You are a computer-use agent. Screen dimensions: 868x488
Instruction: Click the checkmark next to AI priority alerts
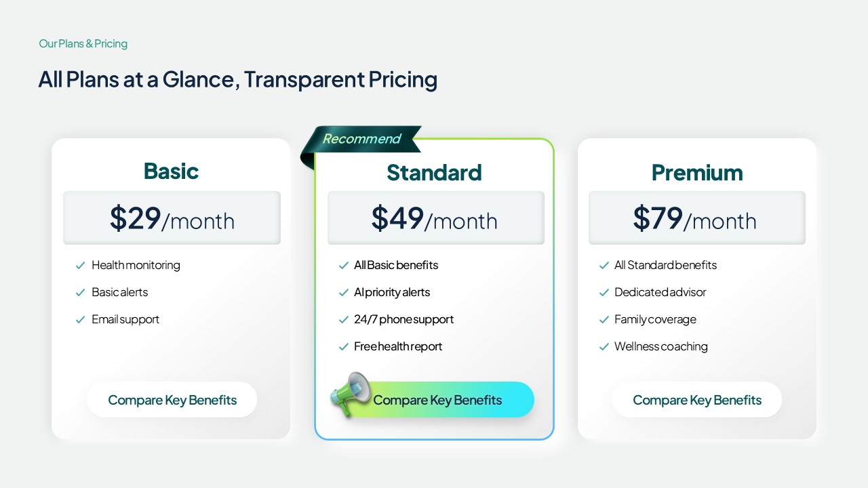click(343, 293)
